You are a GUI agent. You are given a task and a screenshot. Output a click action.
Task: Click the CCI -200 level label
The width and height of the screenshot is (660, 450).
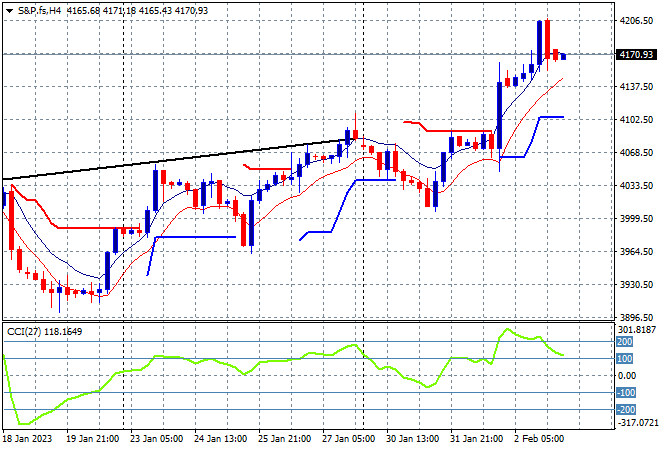[625, 410]
